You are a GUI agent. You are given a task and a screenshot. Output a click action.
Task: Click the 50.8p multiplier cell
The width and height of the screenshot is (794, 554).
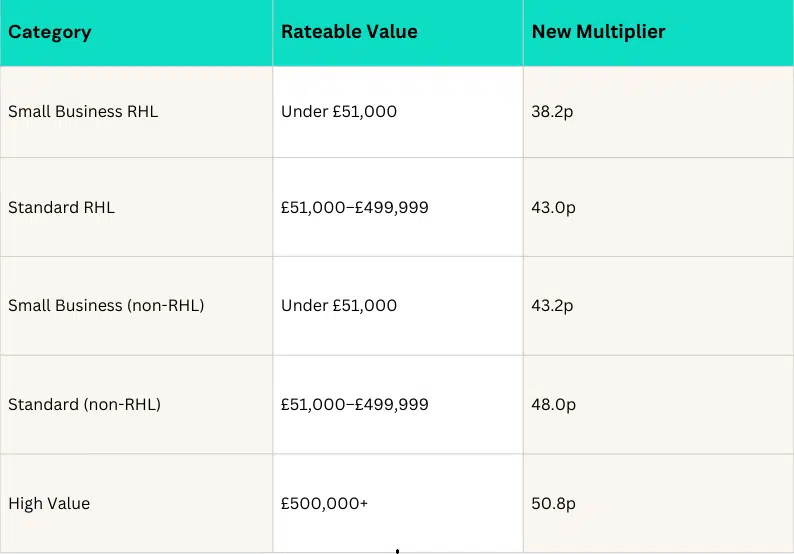[553, 504]
